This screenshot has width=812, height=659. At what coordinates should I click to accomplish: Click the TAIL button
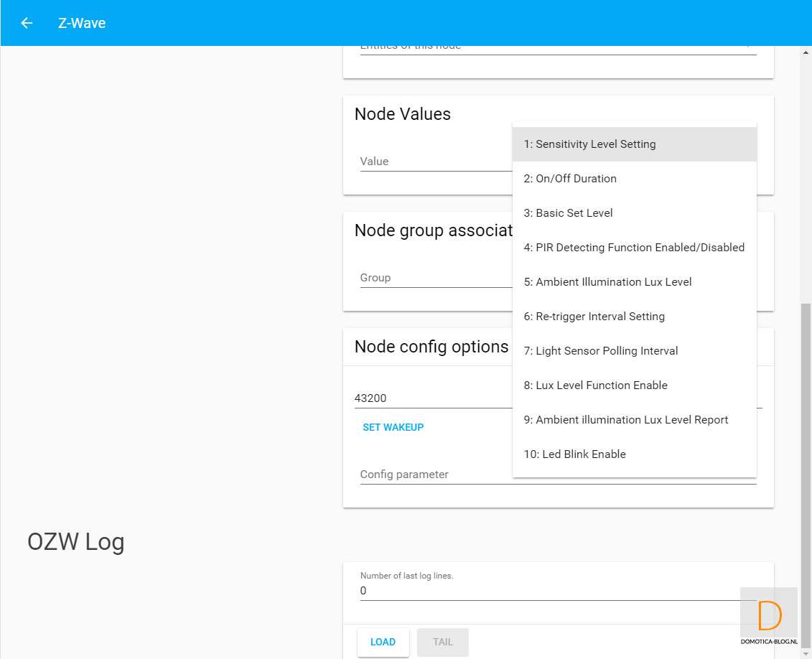click(442, 642)
